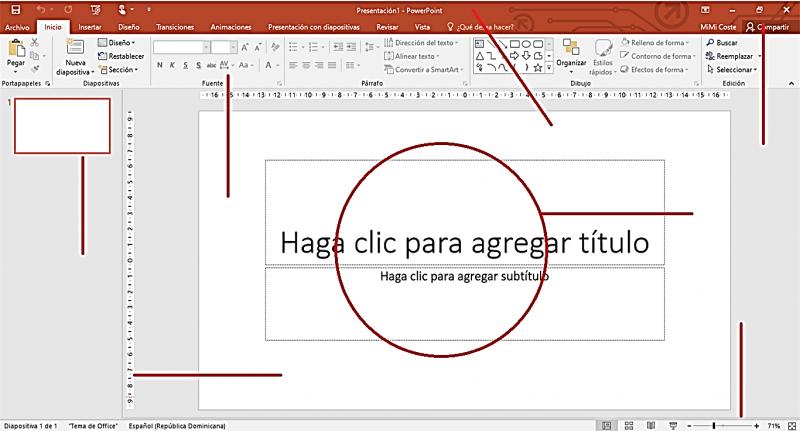Toggle touch/mouse mode icon in quick access toolbar
800x431 pixels.
[x=122, y=10]
